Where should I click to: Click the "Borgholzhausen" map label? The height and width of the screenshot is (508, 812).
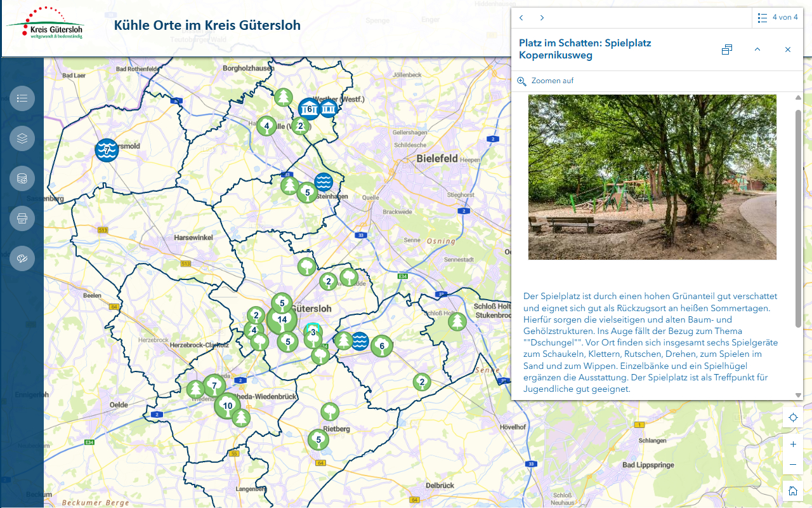pyautogui.click(x=247, y=68)
